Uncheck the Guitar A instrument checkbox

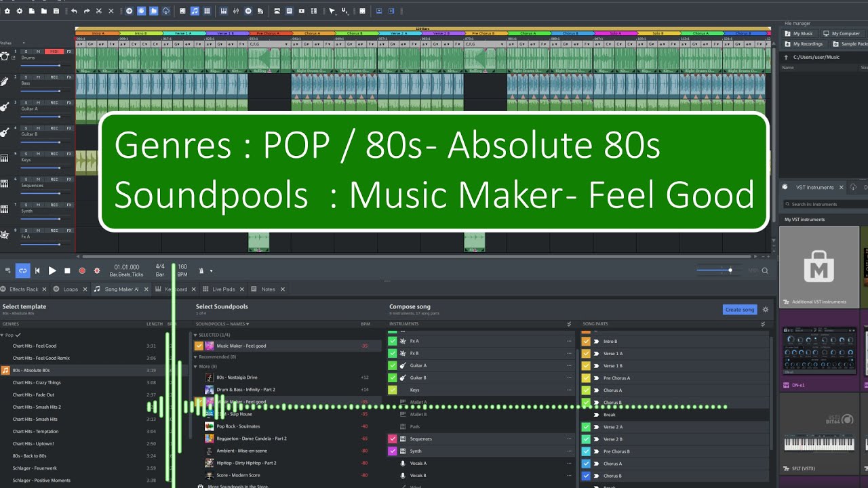click(392, 365)
